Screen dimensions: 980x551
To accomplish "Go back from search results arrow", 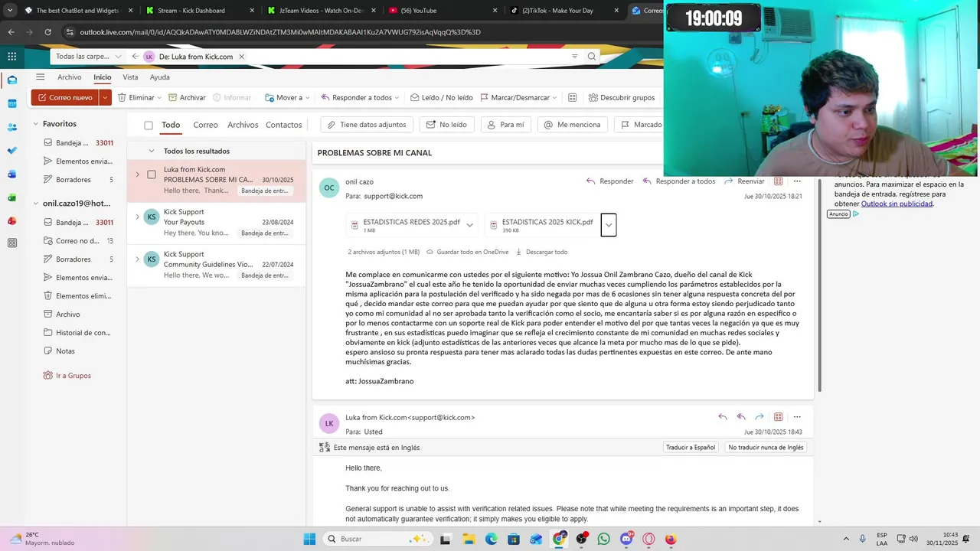I will point(136,57).
